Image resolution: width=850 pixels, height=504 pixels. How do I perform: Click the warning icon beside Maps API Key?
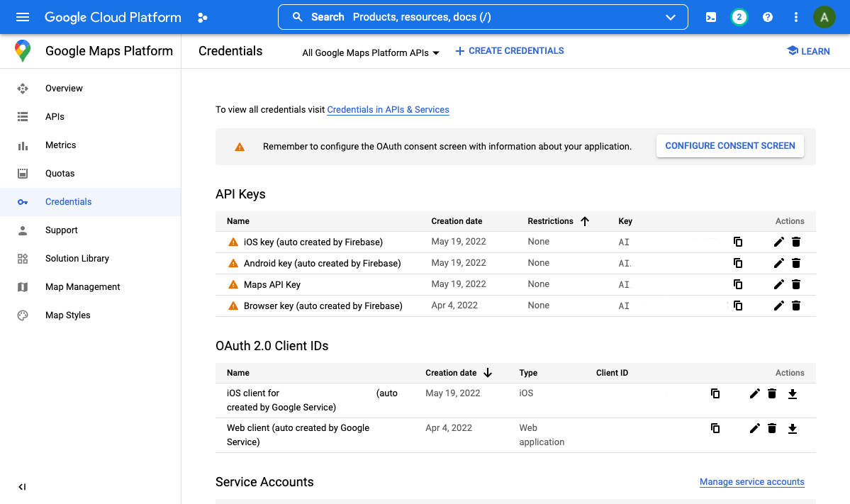(233, 284)
